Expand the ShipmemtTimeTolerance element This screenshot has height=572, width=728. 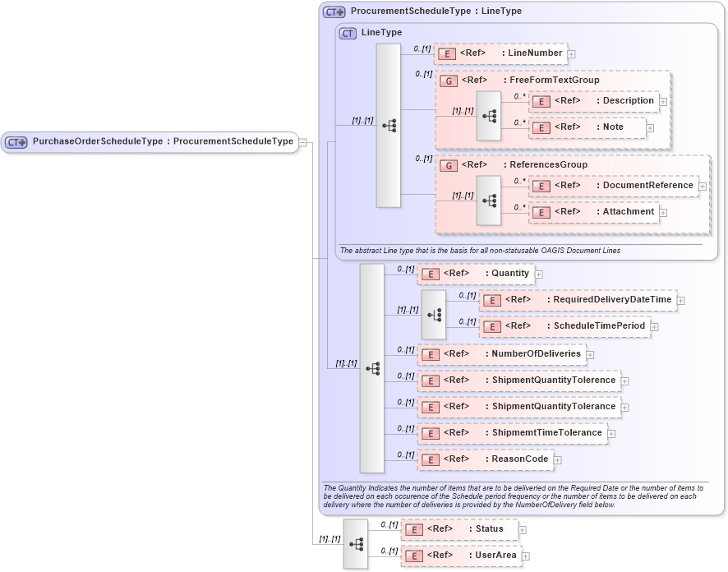(x=611, y=432)
